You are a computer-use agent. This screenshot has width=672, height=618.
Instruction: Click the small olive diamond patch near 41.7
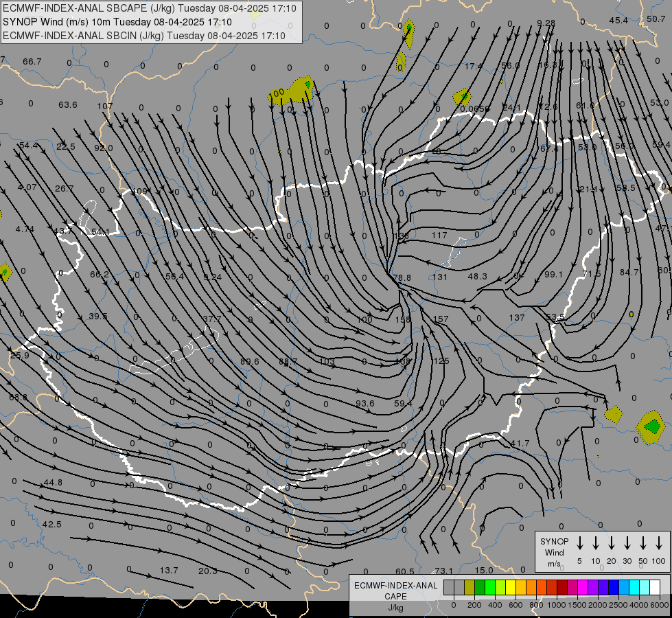(614, 415)
